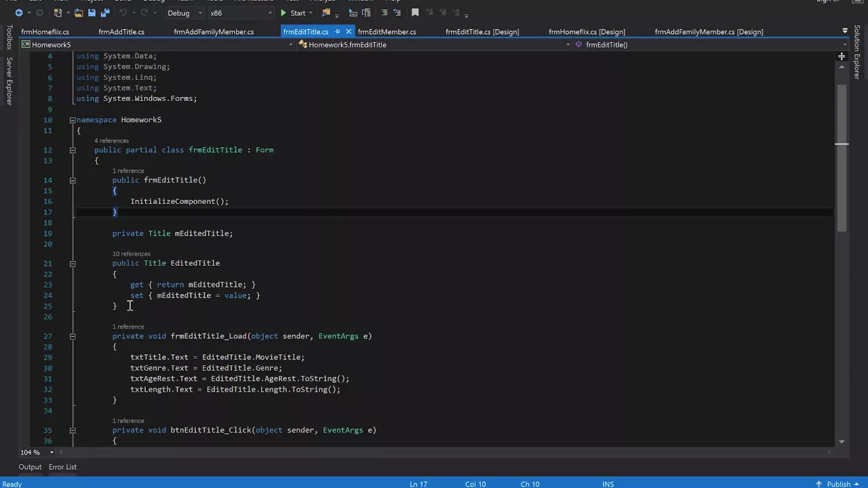
Task: Open the frmEditTitle.cs [Design] tab
Action: [x=482, y=32]
